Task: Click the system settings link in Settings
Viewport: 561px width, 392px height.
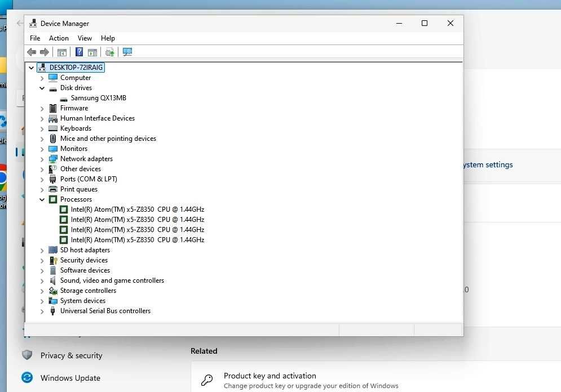Action: pyautogui.click(x=488, y=164)
